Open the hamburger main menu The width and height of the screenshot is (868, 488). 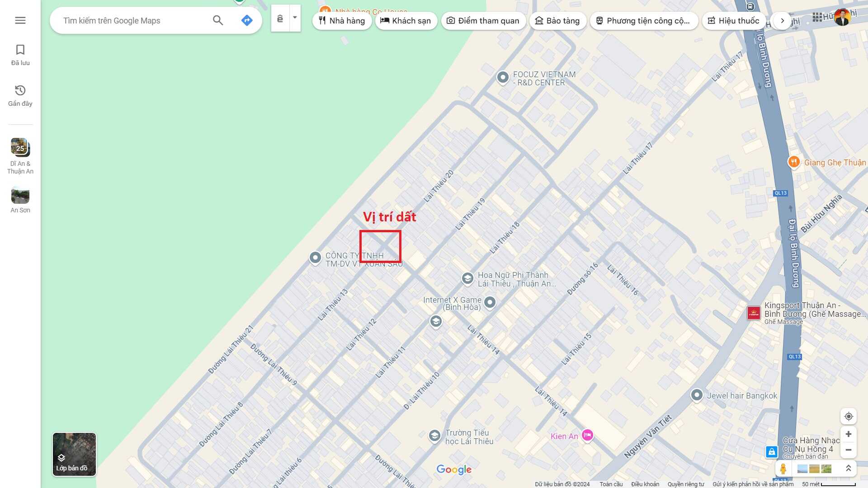(x=20, y=20)
